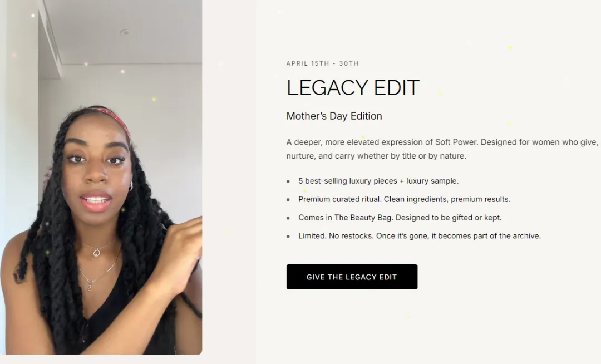Click the words 'Soft Power' in the description
The width and height of the screenshot is (601, 364).
[456, 142]
